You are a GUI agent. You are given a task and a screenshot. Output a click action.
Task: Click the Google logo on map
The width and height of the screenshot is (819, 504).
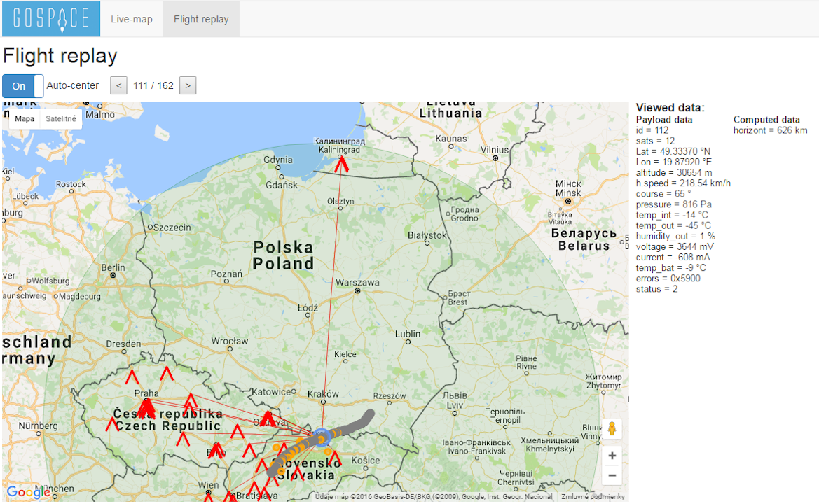coord(29,493)
